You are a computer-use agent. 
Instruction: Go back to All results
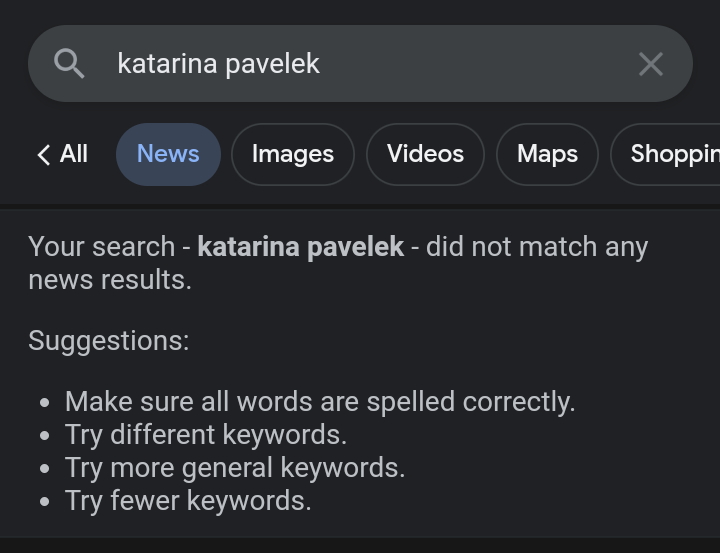[x=73, y=154]
